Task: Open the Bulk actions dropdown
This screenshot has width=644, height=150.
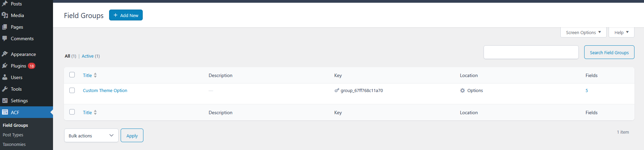Action: [x=91, y=135]
